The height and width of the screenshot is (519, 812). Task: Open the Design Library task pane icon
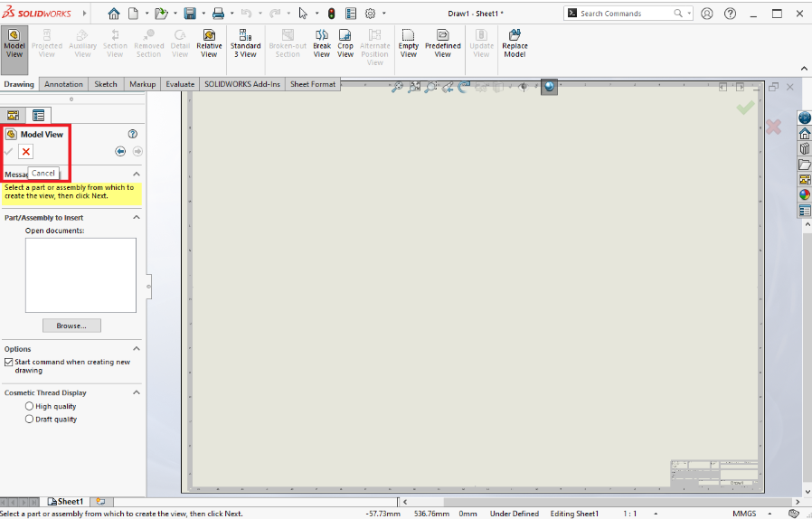[x=804, y=149]
